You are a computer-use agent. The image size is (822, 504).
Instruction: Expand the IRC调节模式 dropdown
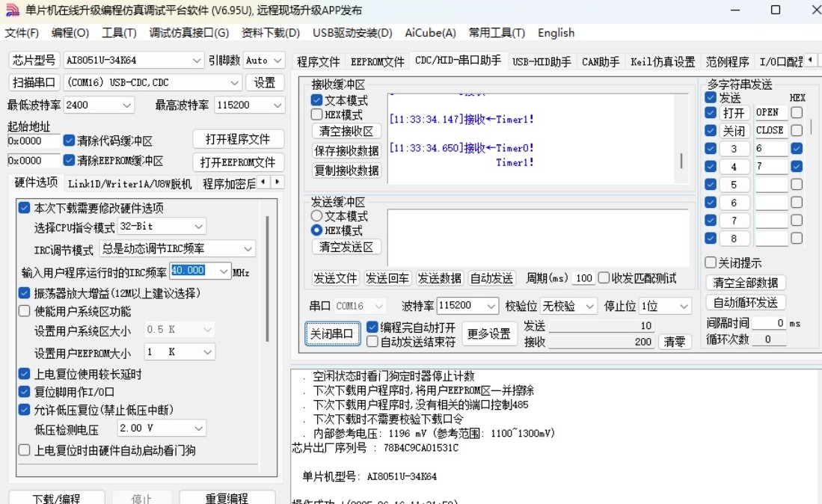coord(248,249)
